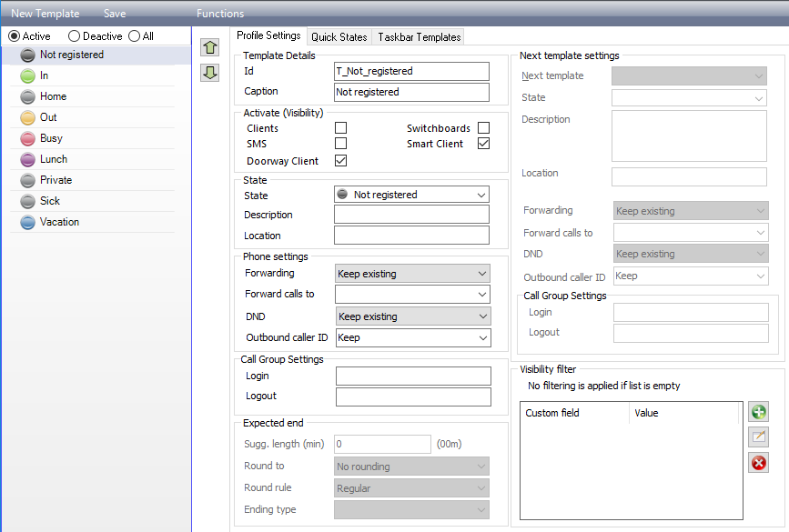
Task: Click the green add visibility filter icon
Action: click(x=758, y=412)
